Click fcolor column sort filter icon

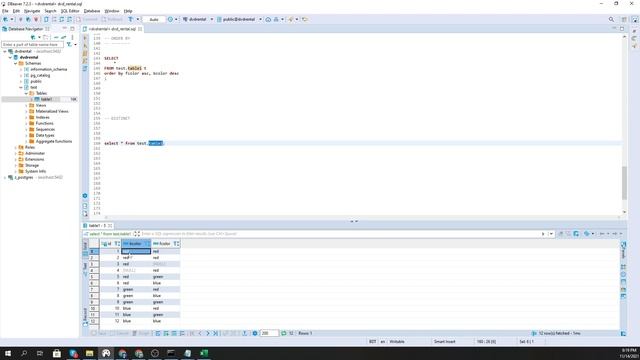(x=176, y=244)
